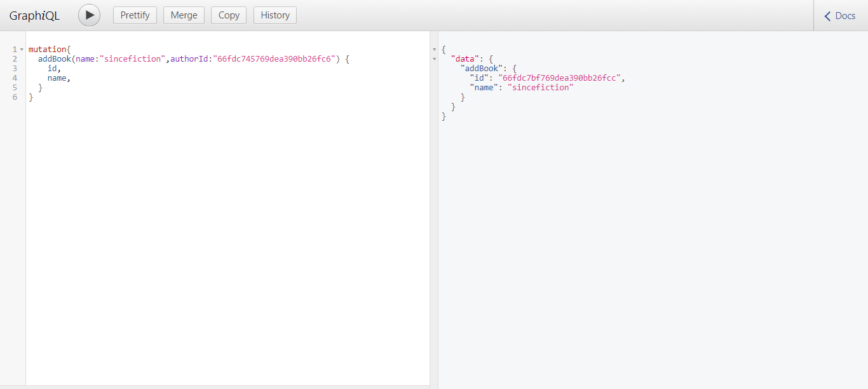This screenshot has height=389, width=868.
Task: Click the GraphiQL logo
Action: click(34, 15)
